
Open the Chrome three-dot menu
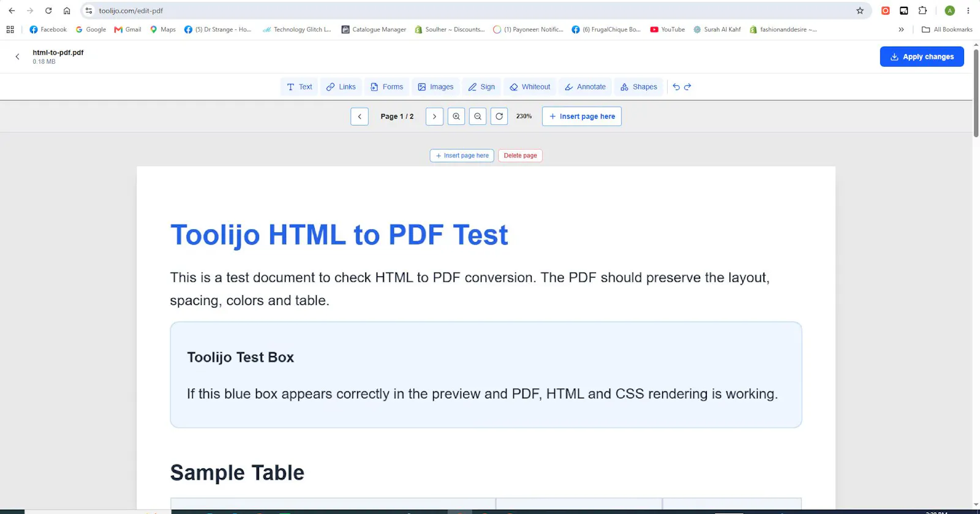coord(968,10)
